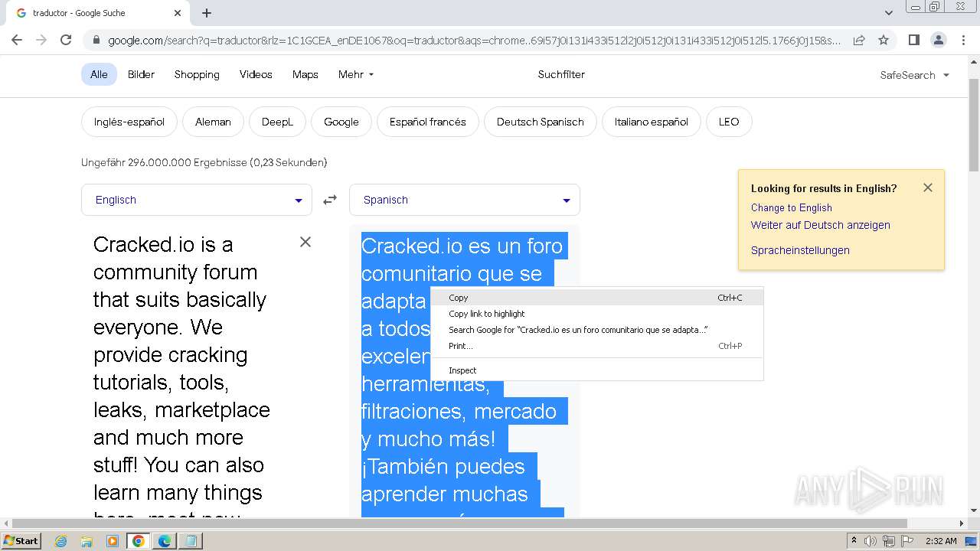Screen dimensions: 980x551
Task: Open the notepad app icon in the taskbar
Action: pyautogui.click(x=190, y=541)
